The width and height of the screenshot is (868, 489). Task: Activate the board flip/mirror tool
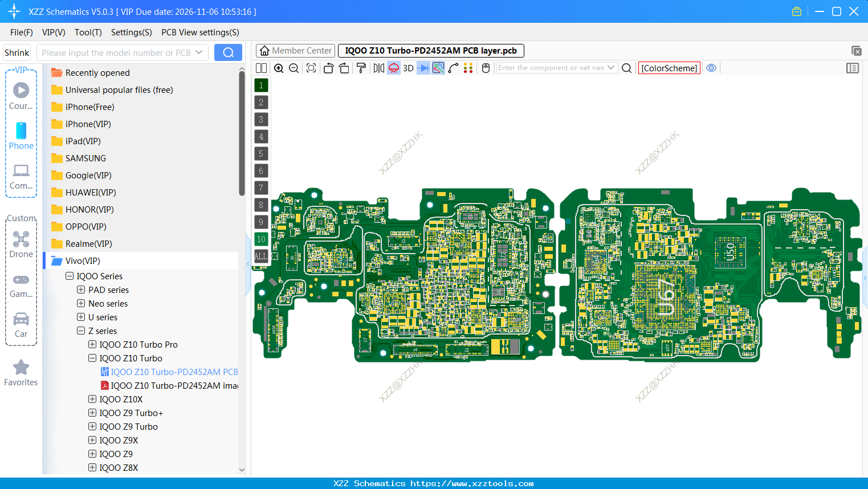click(x=378, y=68)
